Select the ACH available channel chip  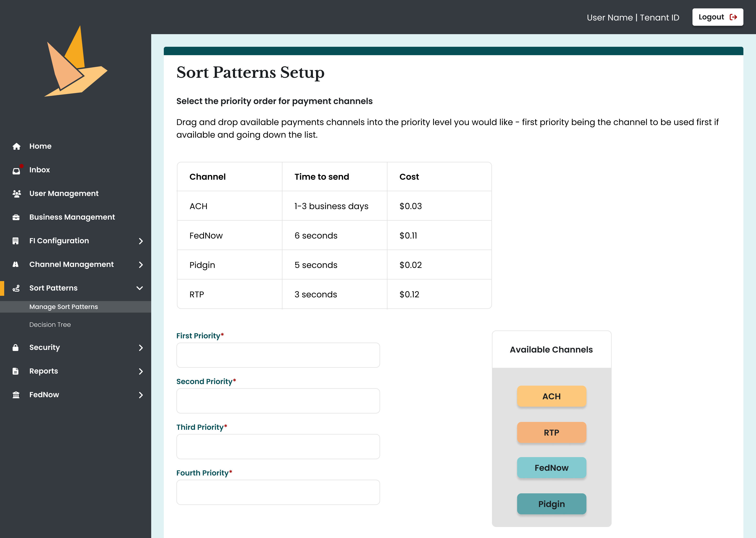click(x=551, y=396)
